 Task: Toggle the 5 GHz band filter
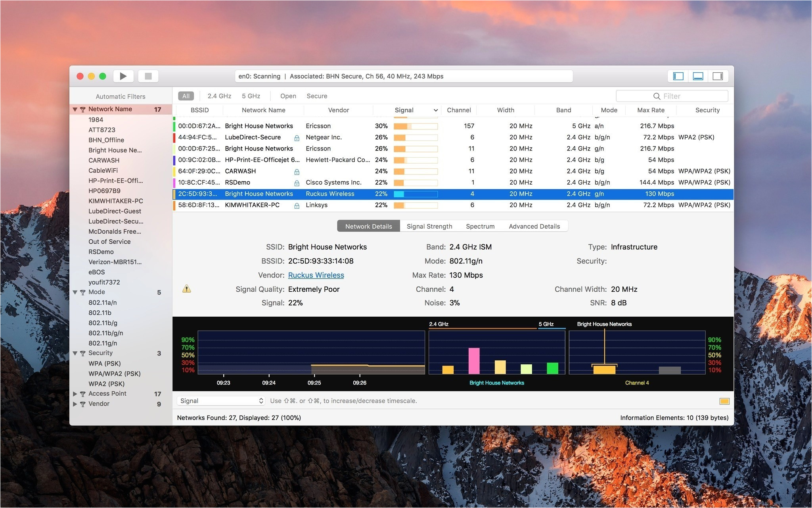pyautogui.click(x=251, y=96)
